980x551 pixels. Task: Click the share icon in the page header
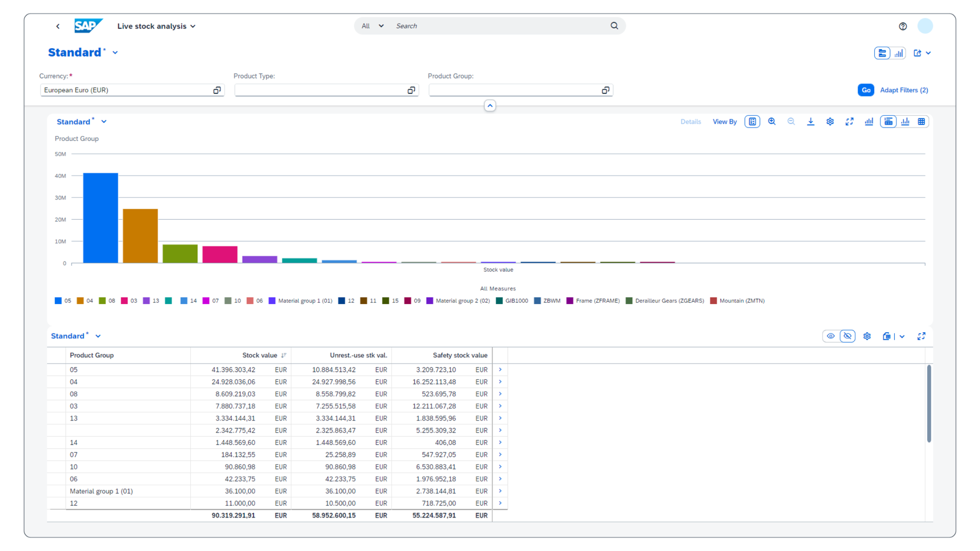(x=917, y=53)
